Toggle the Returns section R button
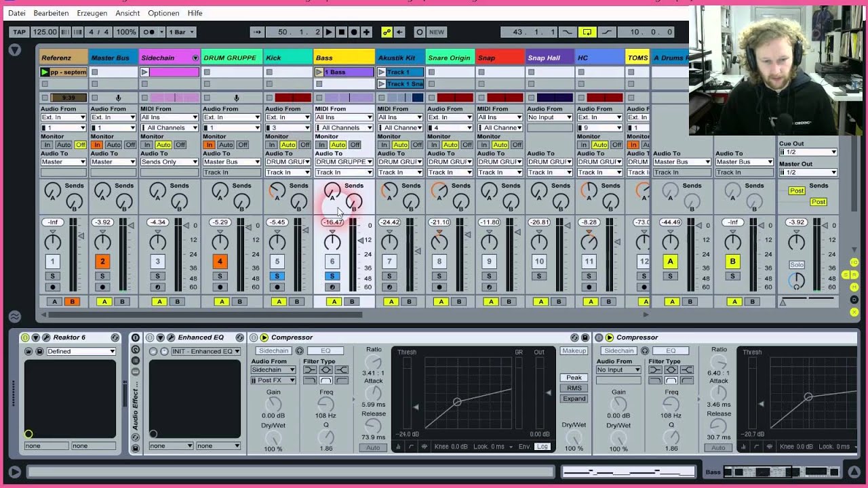 pos(854,274)
